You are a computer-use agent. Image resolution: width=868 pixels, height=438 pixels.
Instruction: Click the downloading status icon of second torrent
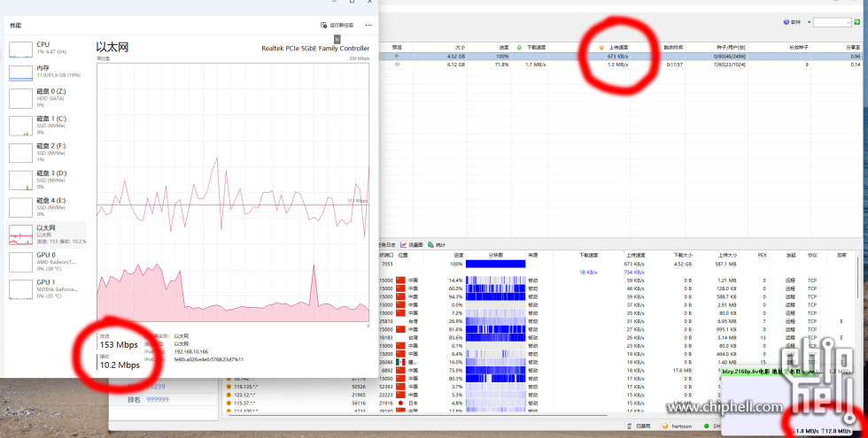[397, 65]
